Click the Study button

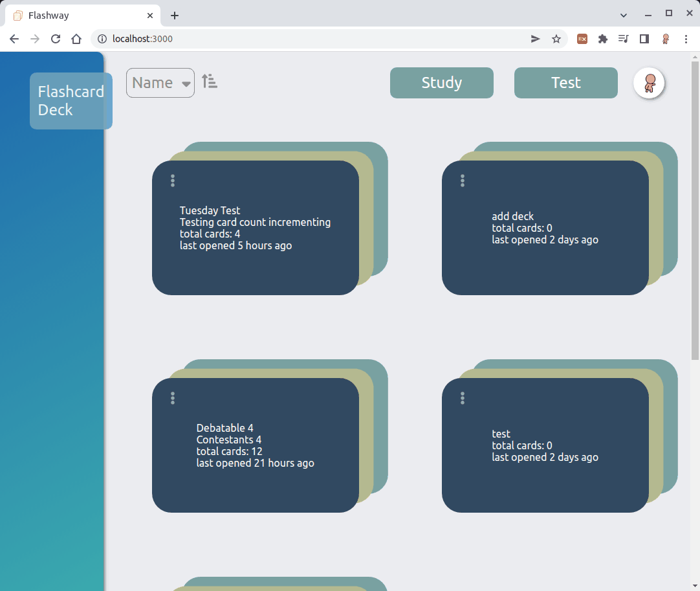point(441,83)
